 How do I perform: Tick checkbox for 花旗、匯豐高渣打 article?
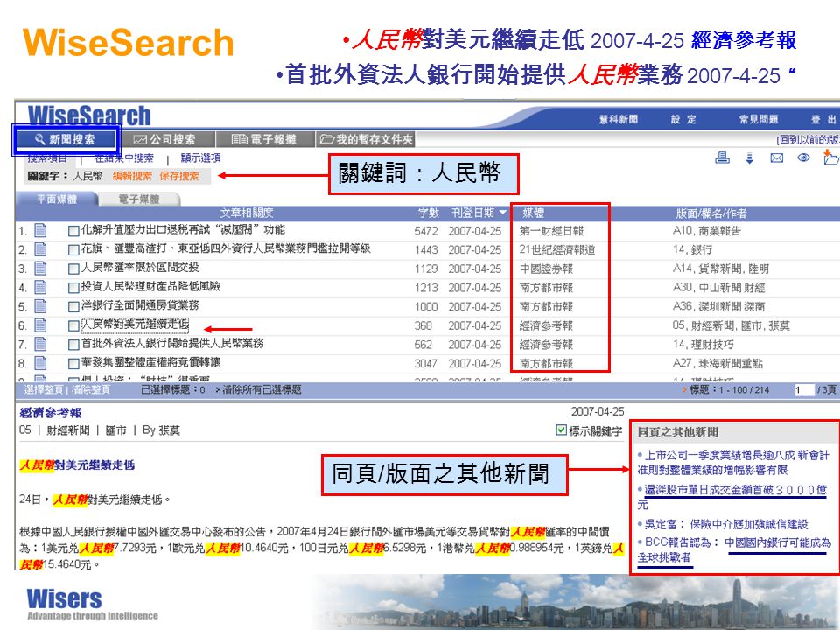(x=73, y=250)
